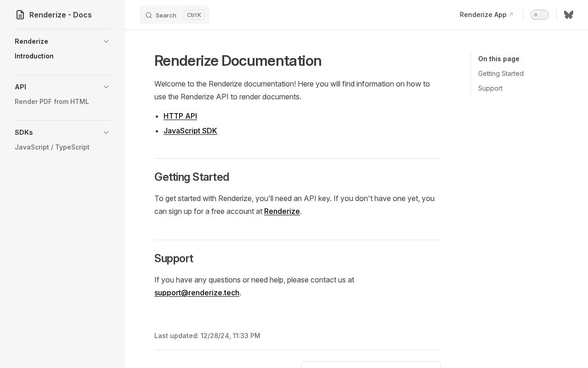The image size is (588, 368).
Task: Follow the JavaScript SDK link
Action: (190, 131)
